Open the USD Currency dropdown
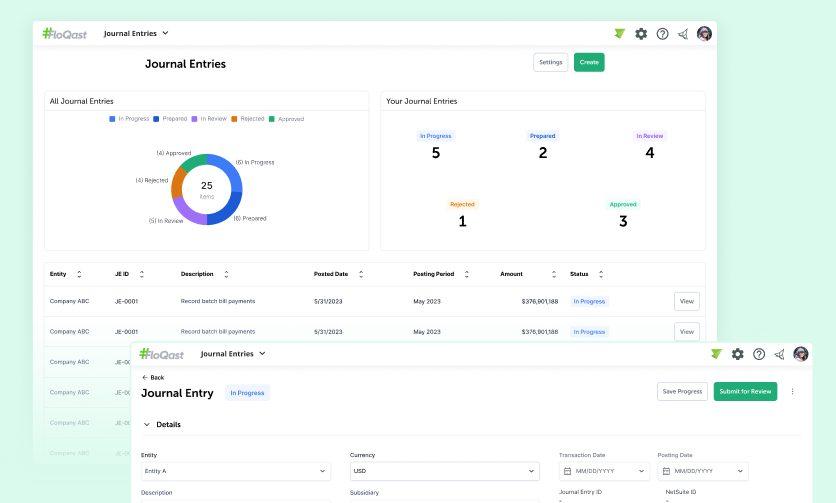 445,471
